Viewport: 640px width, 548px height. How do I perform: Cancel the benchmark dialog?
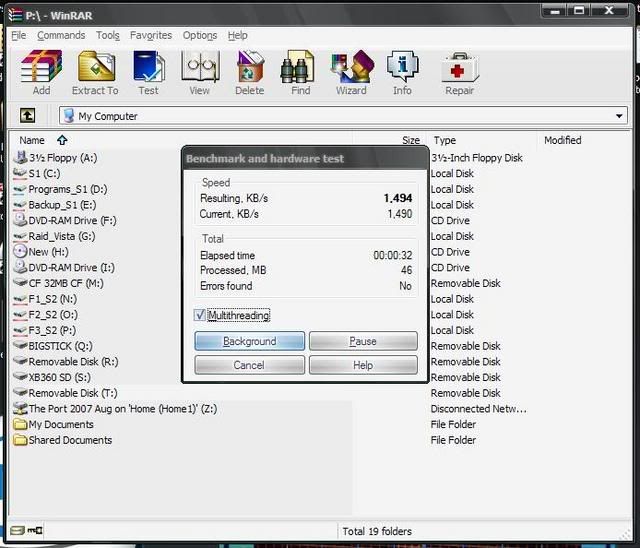point(249,365)
